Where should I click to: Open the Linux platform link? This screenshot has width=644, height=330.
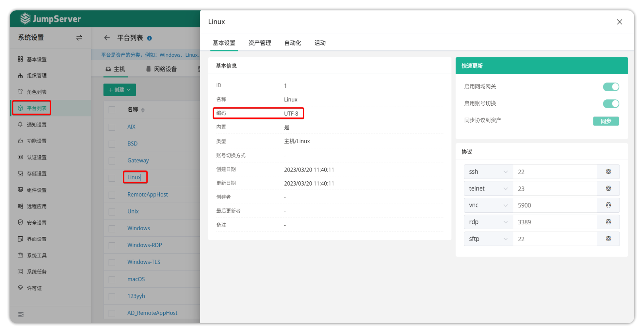[134, 177]
